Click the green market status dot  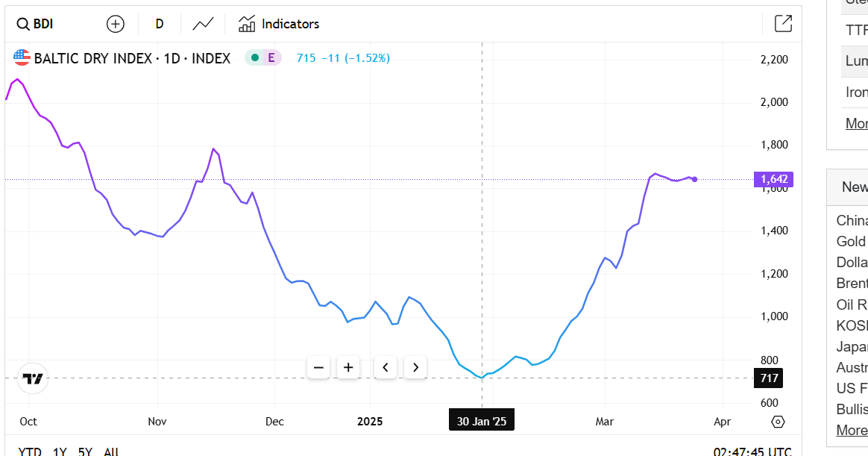point(255,57)
